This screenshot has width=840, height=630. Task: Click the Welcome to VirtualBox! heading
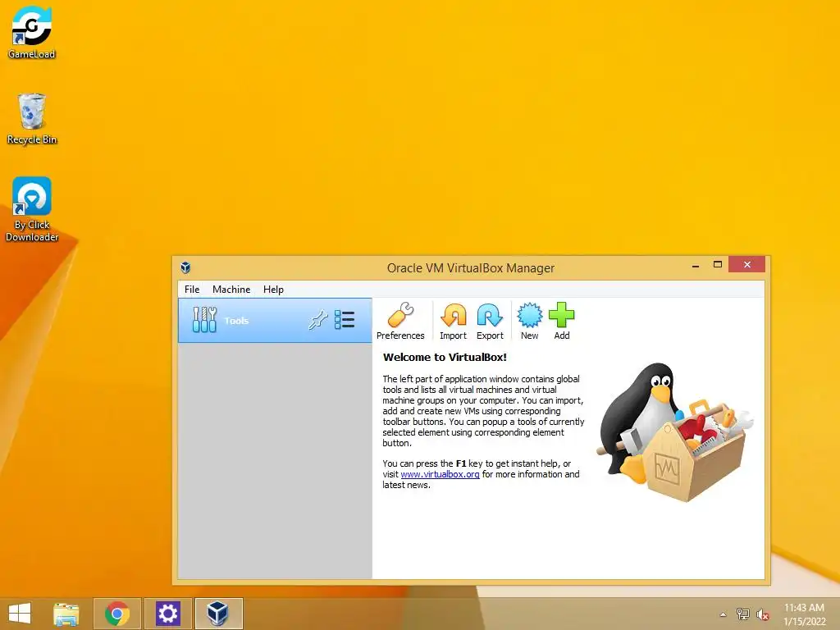coord(445,358)
